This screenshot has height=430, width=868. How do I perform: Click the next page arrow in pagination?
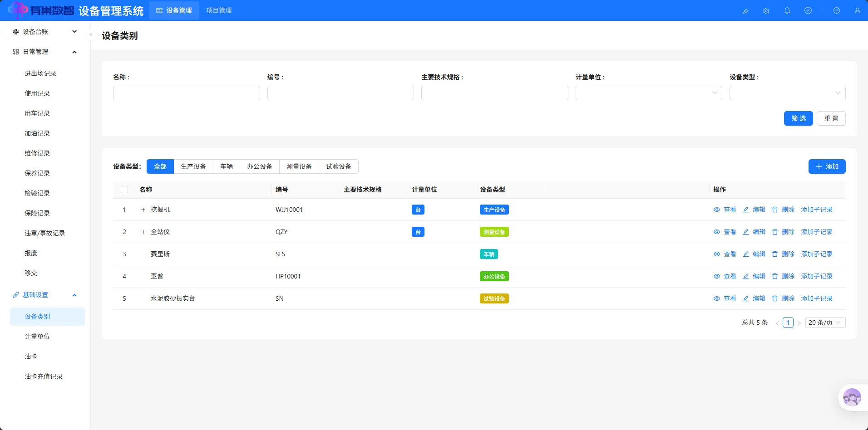[x=799, y=323]
